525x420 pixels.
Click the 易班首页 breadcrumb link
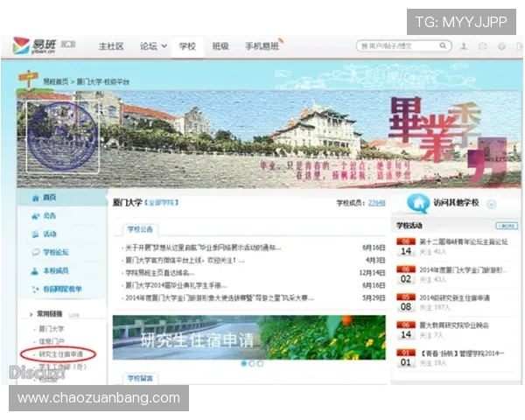(55, 81)
